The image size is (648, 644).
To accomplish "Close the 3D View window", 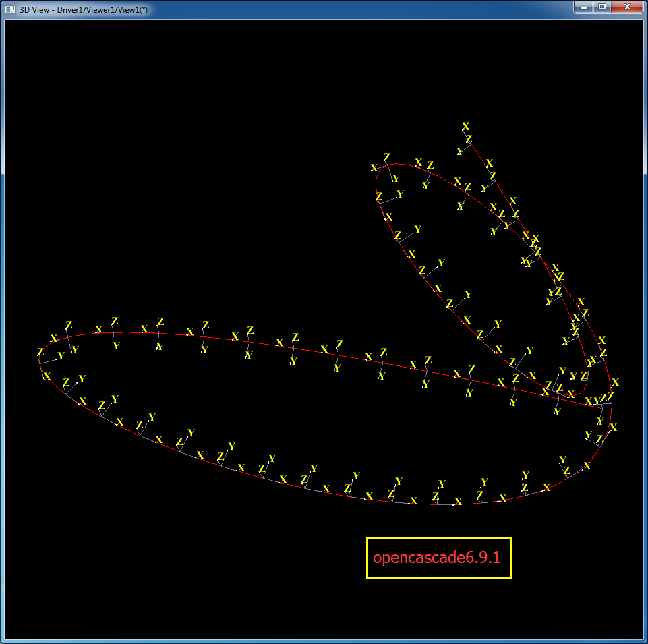I will (627, 7).
